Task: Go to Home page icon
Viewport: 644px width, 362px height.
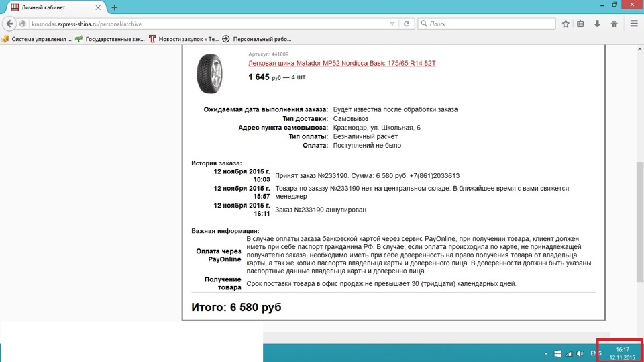Action: click(x=614, y=24)
